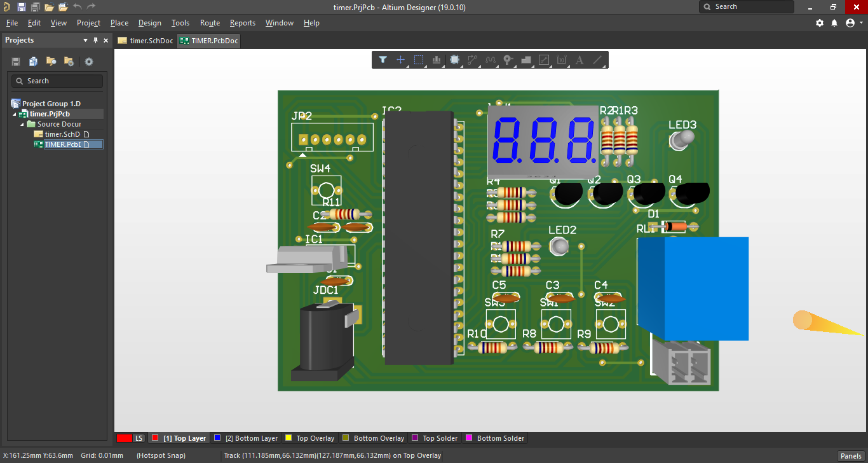The image size is (868, 463).
Task: Click the Projects panel Search field
Action: coord(57,81)
